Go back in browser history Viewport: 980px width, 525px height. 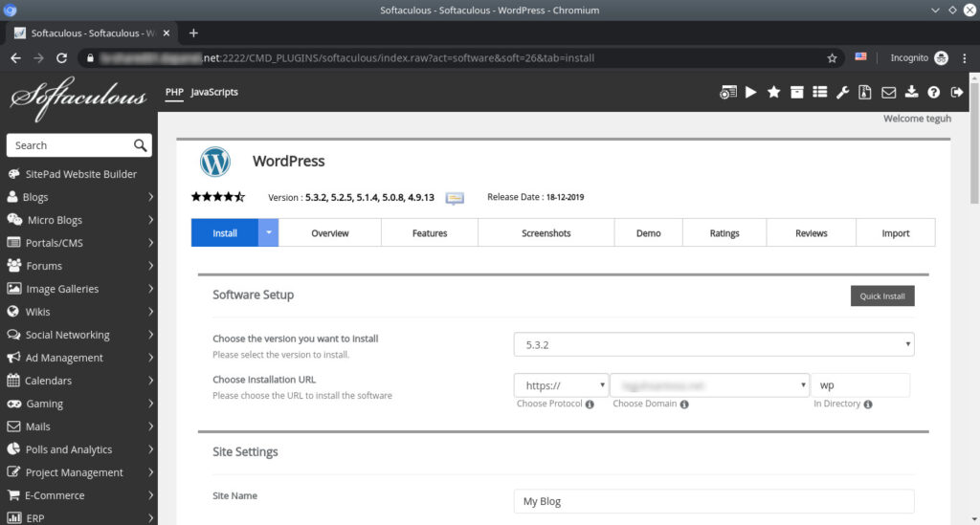tap(15, 58)
